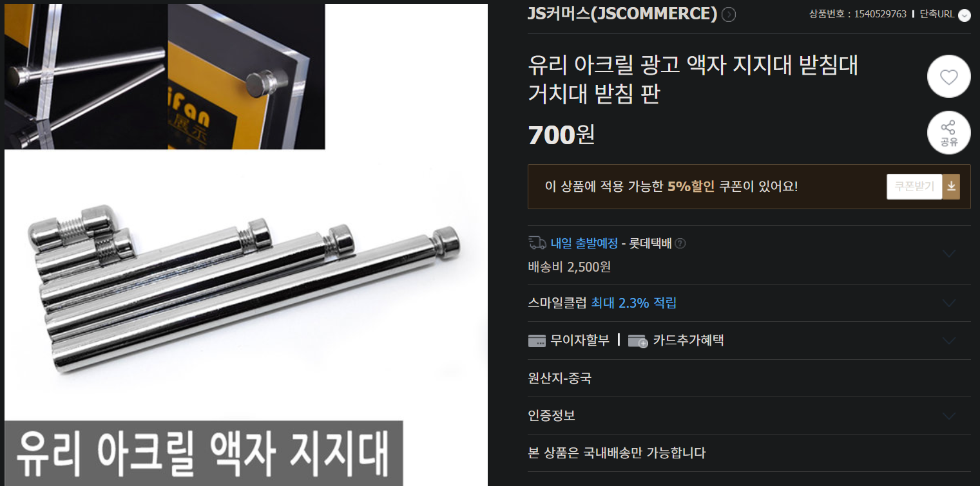Screen dimensions: 980x486
Task: Show 롯데택배 shipping help question icon
Action: pos(680,243)
